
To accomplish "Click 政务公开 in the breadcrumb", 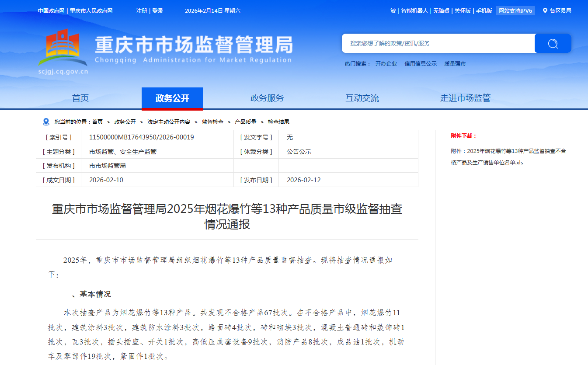I will [125, 122].
